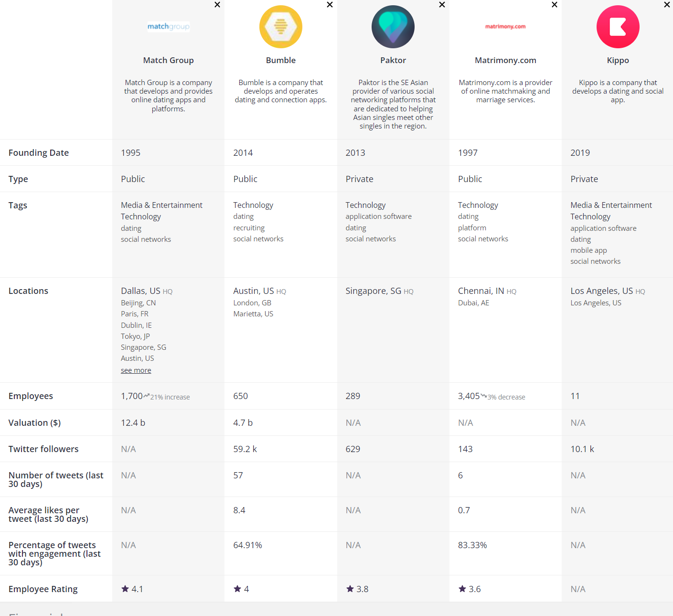This screenshot has height=616, width=673.
Task: Click the Match Group logo
Action: coord(168,27)
